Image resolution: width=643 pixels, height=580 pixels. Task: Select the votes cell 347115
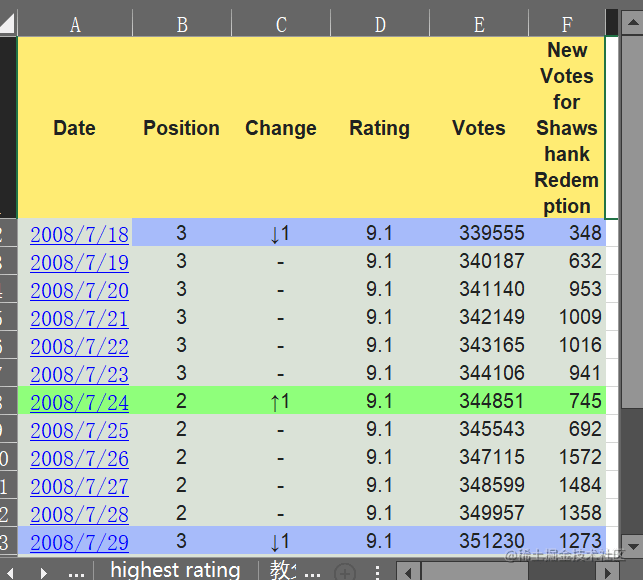click(x=479, y=457)
